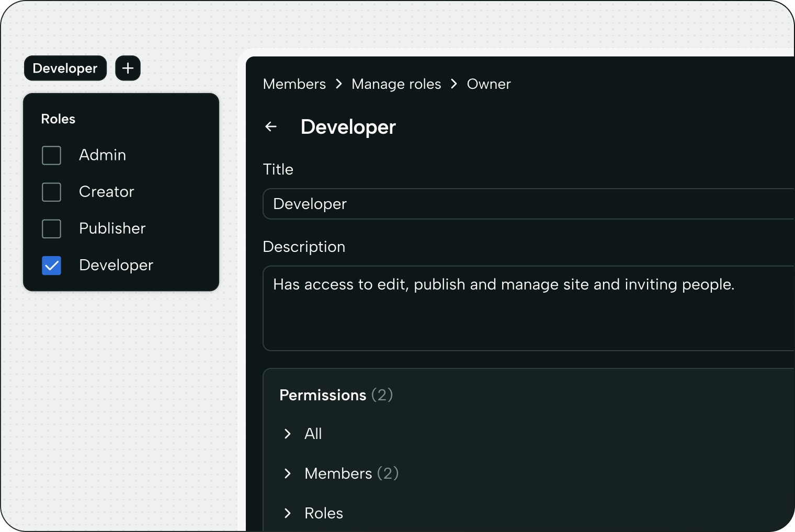Screen dimensions: 795x532
Task: Open the Members breadcrumb page
Action: pos(294,84)
